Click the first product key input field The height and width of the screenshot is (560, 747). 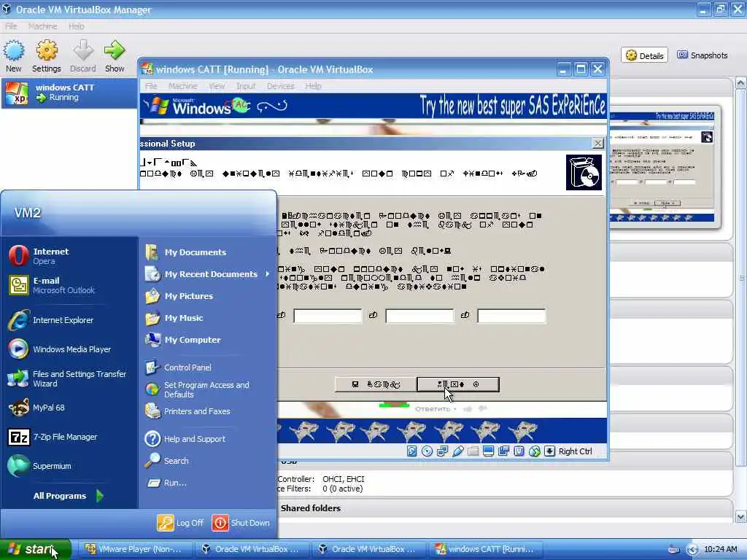tap(328, 316)
